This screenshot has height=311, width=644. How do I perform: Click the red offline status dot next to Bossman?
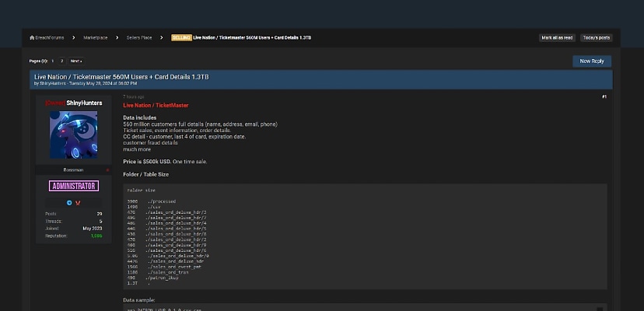click(107, 170)
